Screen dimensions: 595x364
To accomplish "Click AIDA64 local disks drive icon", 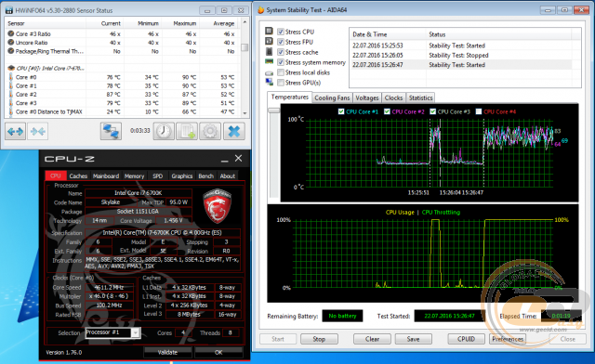I will pos(269,72).
